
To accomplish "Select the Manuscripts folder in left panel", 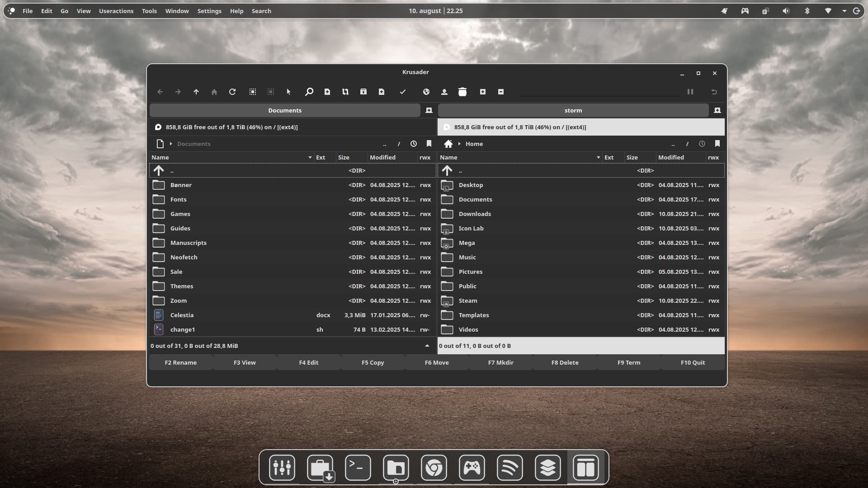I will (x=188, y=243).
